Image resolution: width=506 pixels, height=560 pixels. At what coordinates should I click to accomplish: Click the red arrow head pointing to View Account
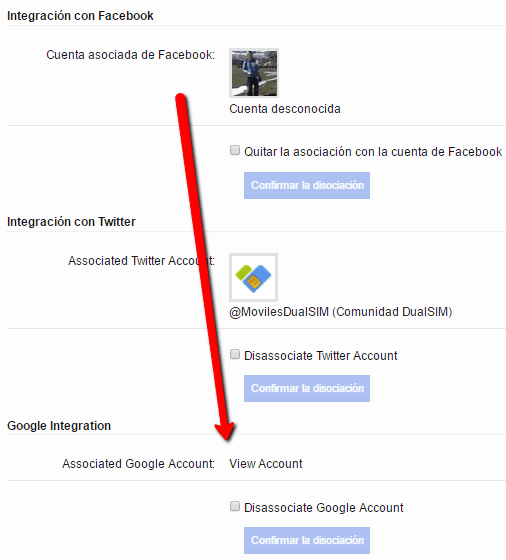pos(226,431)
